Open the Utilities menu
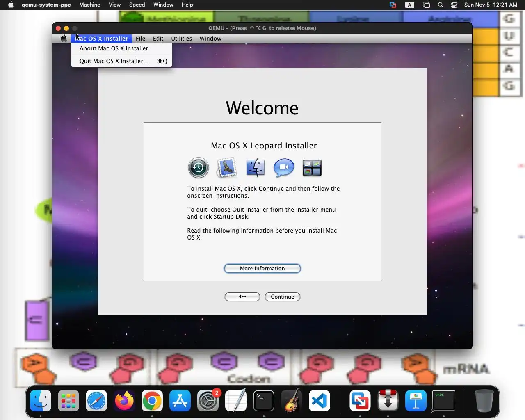The height and width of the screenshot is (420, 525). (181, 39)
